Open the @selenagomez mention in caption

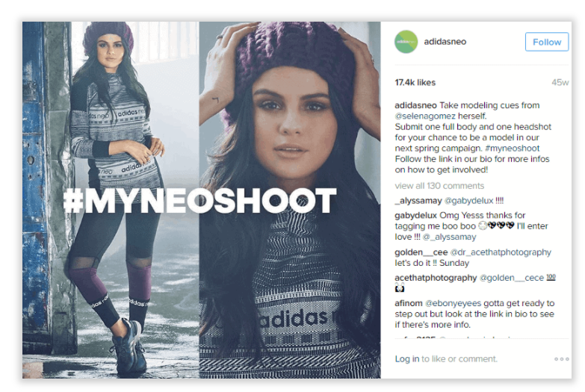tap(425, 116)
